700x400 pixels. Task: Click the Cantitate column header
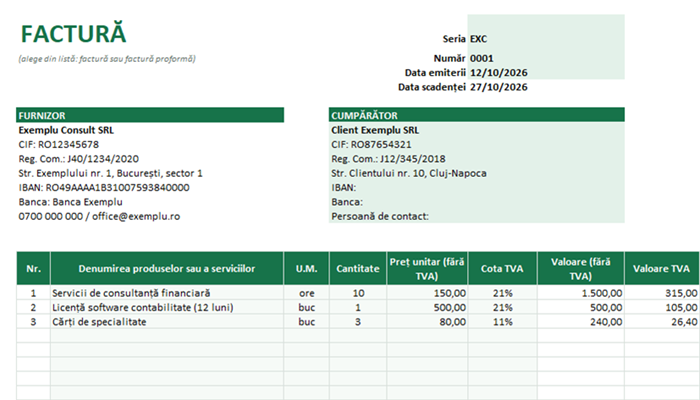click(358, 268)
